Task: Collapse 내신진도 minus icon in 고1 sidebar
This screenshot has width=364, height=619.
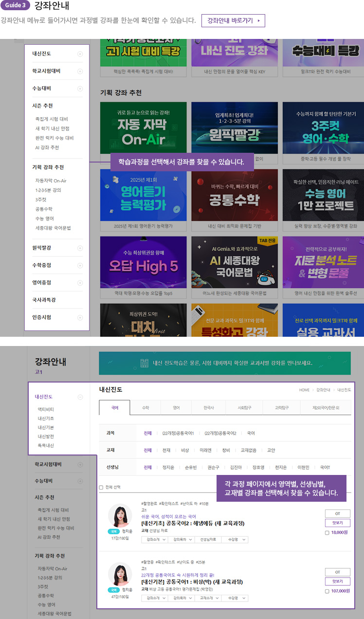Action: click(80, 397)
